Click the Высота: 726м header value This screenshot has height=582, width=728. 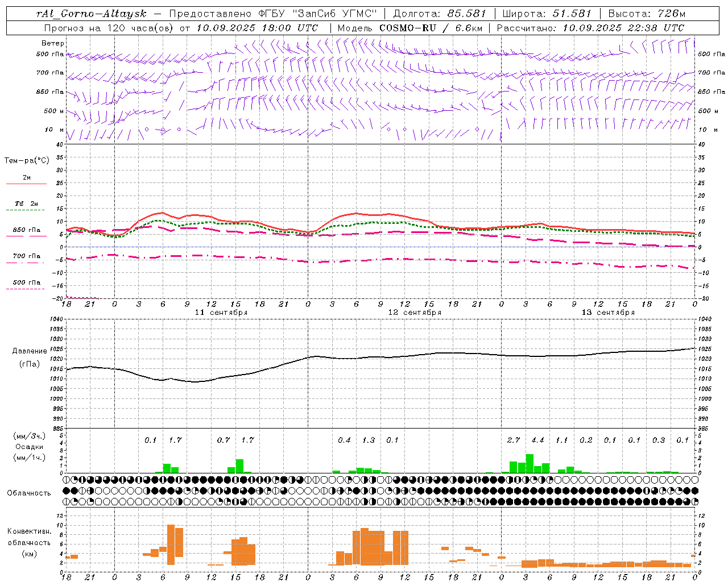[x=647, y=14]
